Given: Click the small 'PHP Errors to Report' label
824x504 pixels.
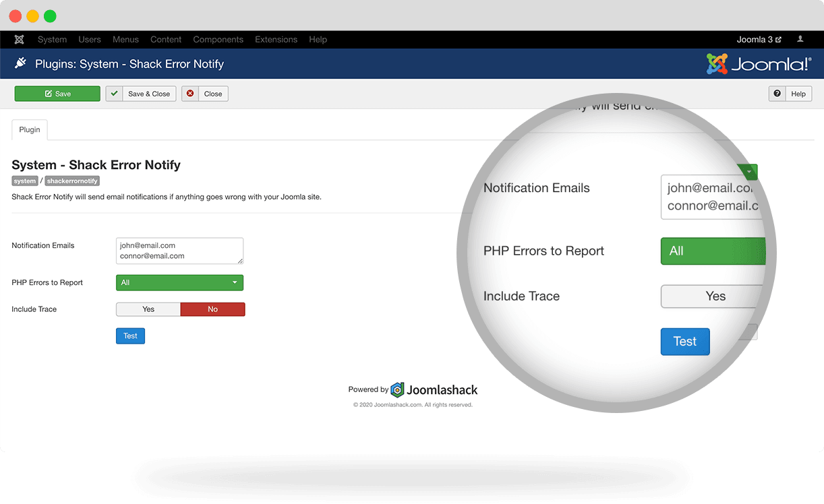Looking at the screenshot, I should (47, 282).
